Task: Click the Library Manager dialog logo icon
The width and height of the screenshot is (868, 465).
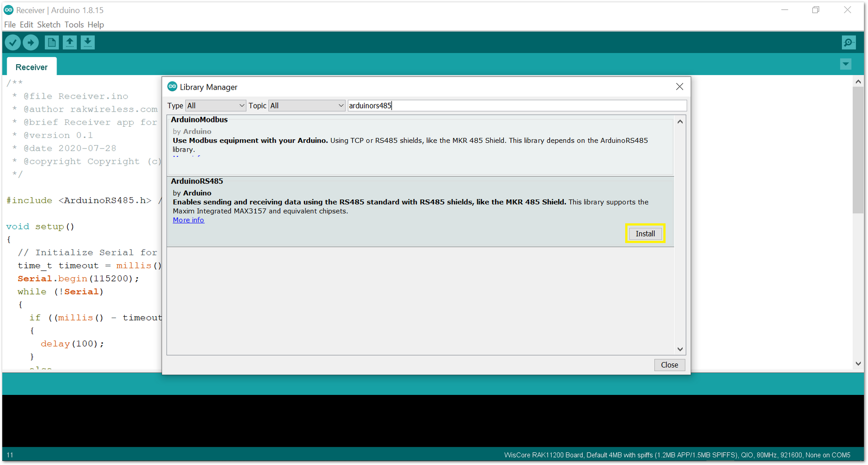Action: pyautogui.click(x=172, y=86)
